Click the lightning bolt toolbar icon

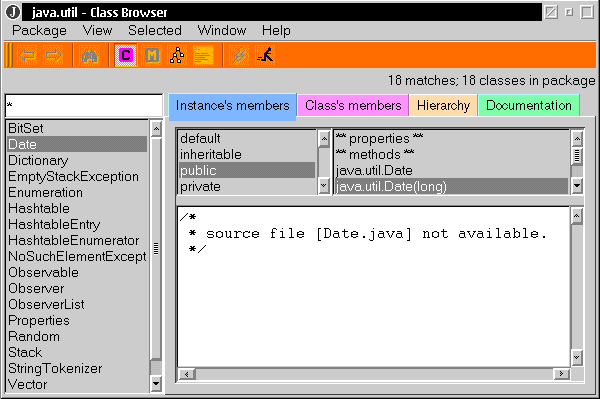[240, 56]
